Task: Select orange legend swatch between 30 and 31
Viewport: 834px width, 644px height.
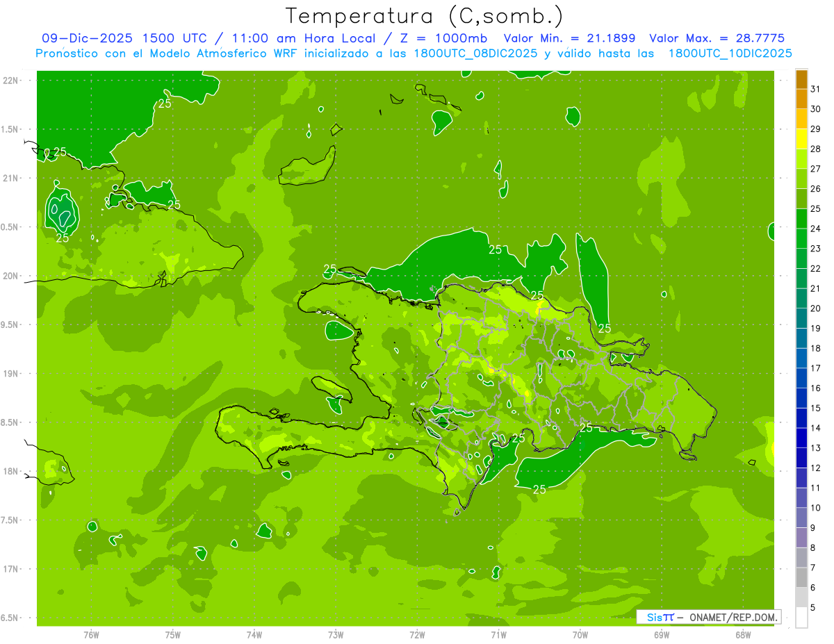Action: pos(801,99)
